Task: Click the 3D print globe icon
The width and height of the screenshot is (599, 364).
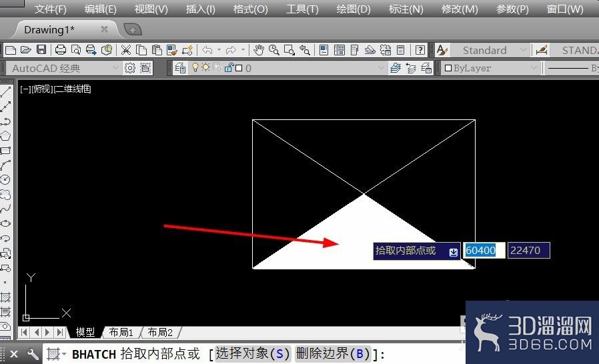Action: coord(107,50)
